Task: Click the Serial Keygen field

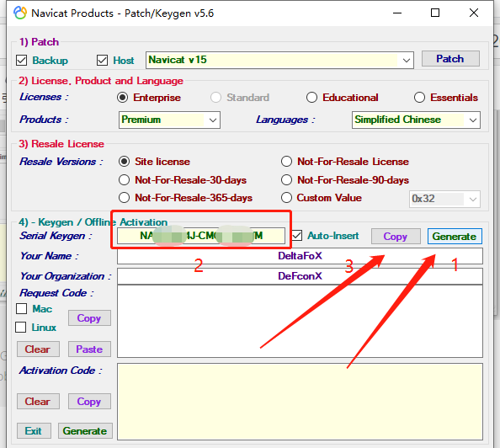Action: pos(201,236)
